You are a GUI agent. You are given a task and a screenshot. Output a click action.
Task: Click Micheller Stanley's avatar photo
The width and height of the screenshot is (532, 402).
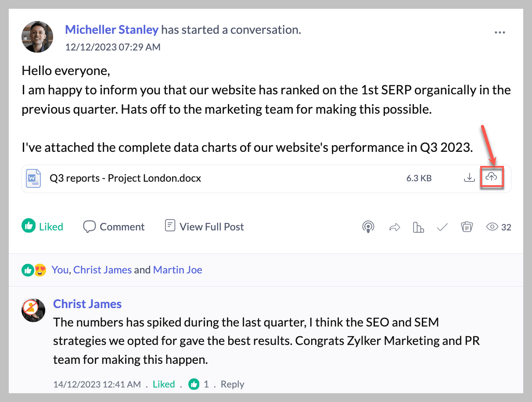(37, 37)
